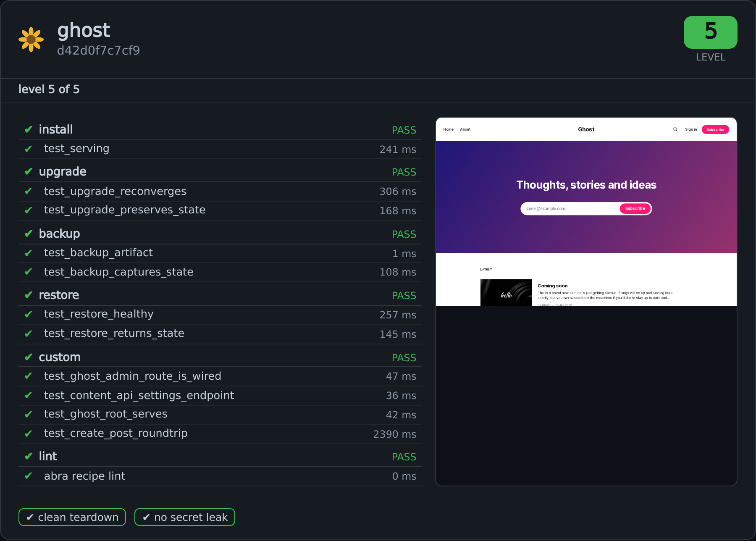Click the test_serving test name
Viewport: 756px width, 541px height.
[76, 149]
